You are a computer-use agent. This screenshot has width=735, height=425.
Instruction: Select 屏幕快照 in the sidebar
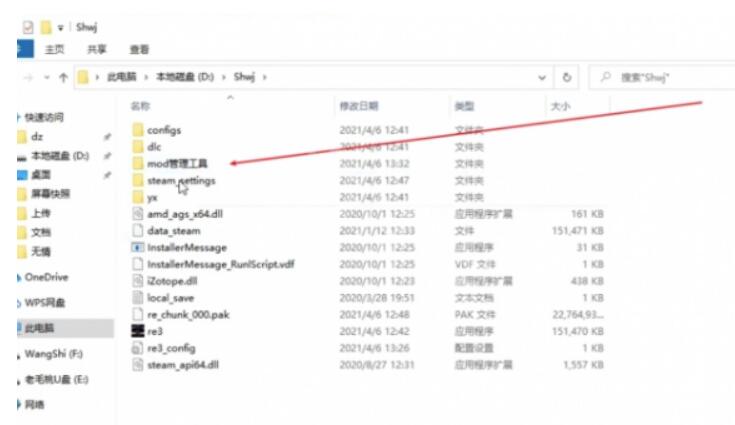tap(50, 194)
